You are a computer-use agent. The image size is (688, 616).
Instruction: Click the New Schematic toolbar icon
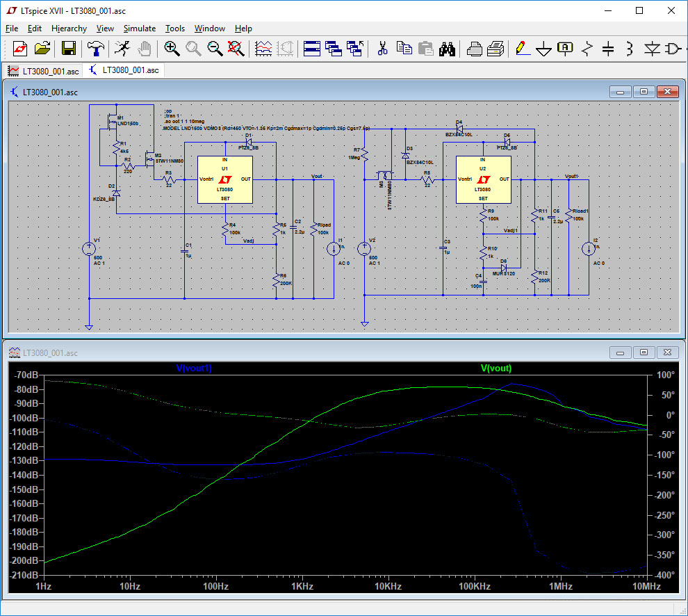click(x=19, y=48)
